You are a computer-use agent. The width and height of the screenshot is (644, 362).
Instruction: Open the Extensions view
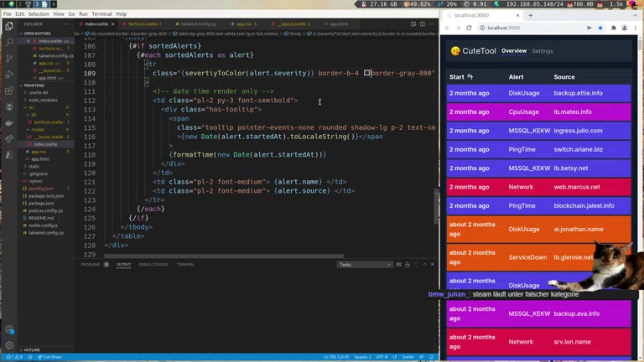[x=9, y=90]
